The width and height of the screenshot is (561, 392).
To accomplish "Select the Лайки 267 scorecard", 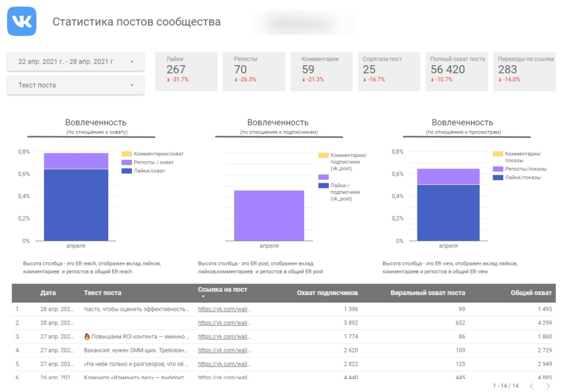I will (187, 71).
